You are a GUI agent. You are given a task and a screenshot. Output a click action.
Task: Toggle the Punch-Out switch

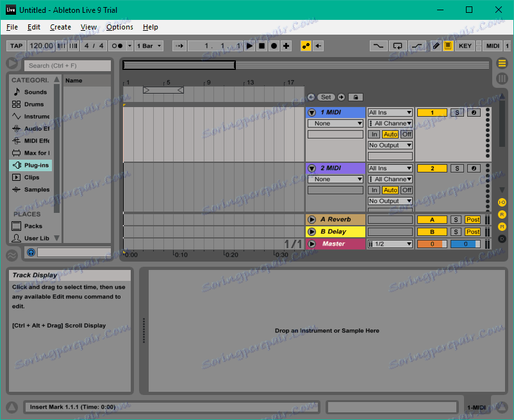point(417,46)
